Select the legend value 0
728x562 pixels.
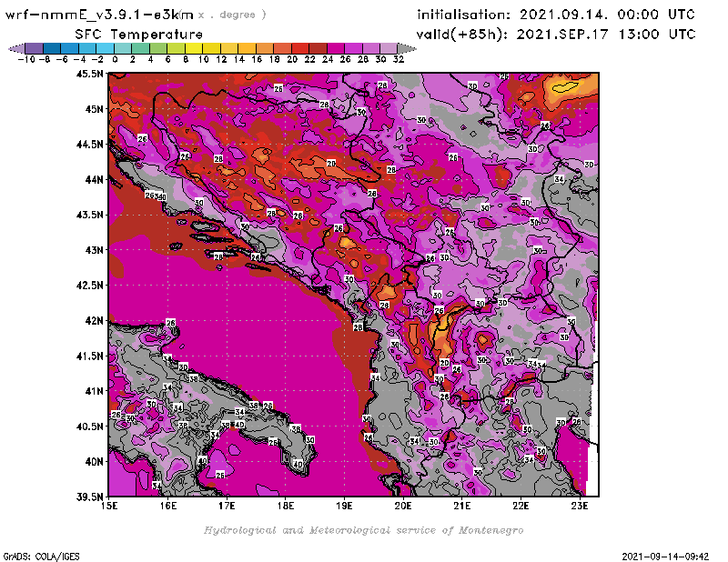pyautogui.click(x=115, y=59)
